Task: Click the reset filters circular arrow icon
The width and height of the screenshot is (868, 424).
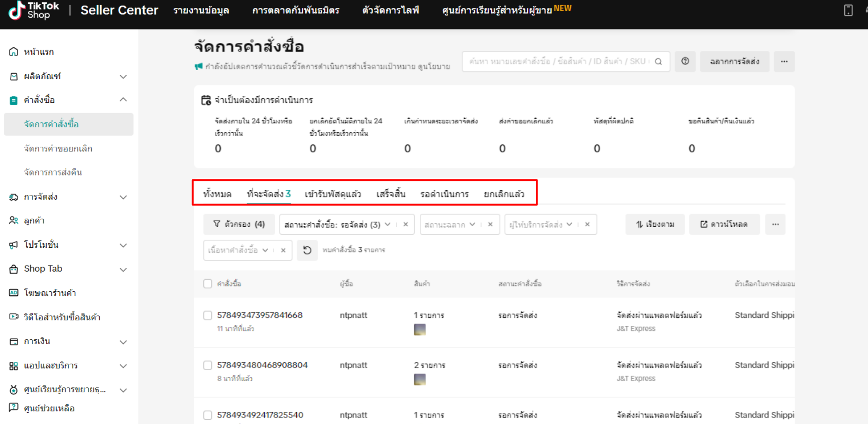Action: (x=307, y=250)
